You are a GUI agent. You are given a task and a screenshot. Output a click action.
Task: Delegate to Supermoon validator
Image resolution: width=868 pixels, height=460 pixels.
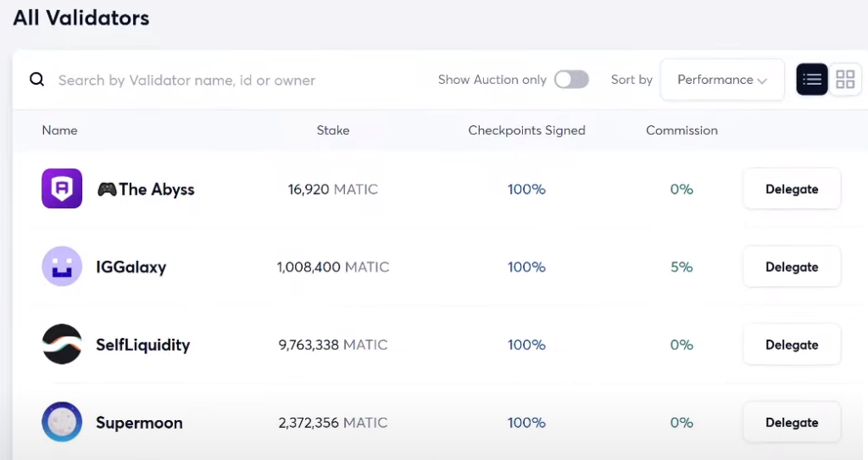(x=792, y=423)
